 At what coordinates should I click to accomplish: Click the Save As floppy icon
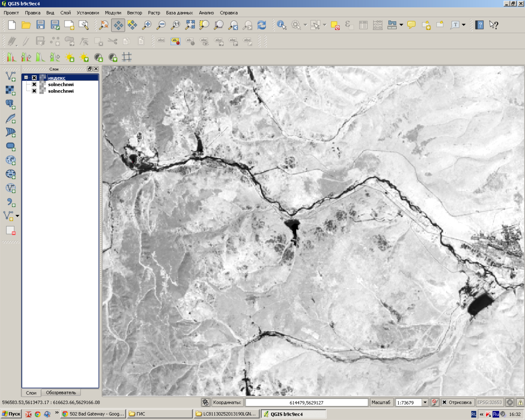(x=55, y=25)
